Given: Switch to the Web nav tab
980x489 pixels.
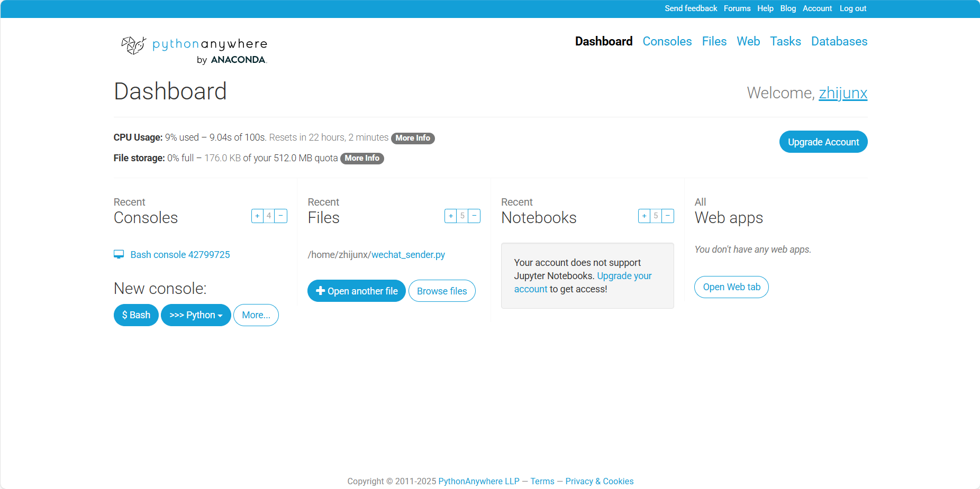Looking at the screenshot, I should point(748,41).
